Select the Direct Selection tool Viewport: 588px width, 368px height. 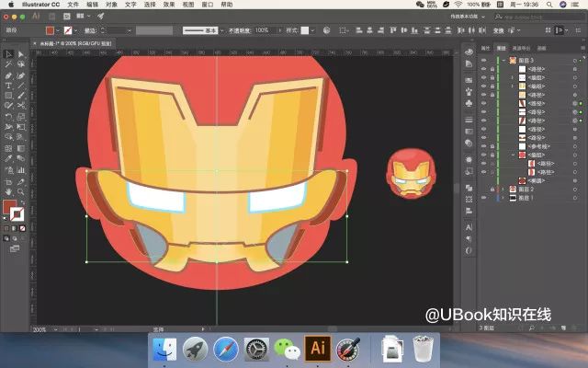[21, 54]
